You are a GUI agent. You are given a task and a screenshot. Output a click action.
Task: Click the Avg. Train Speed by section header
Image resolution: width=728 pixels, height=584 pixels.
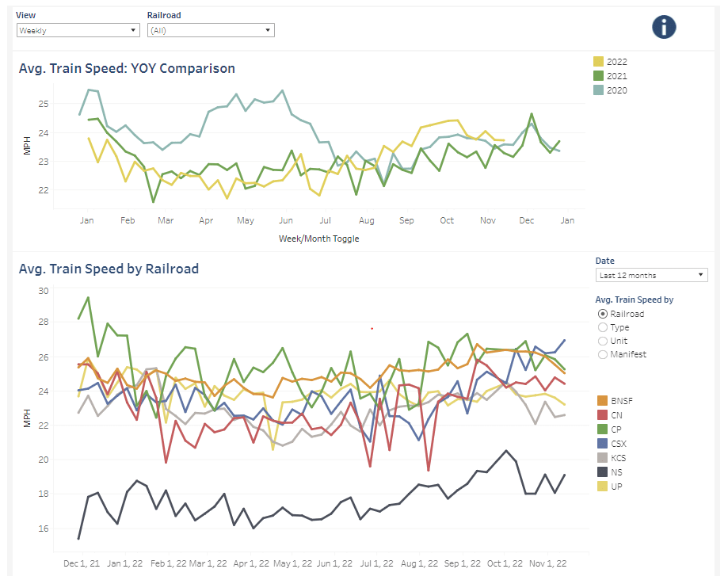click(633, 300)
